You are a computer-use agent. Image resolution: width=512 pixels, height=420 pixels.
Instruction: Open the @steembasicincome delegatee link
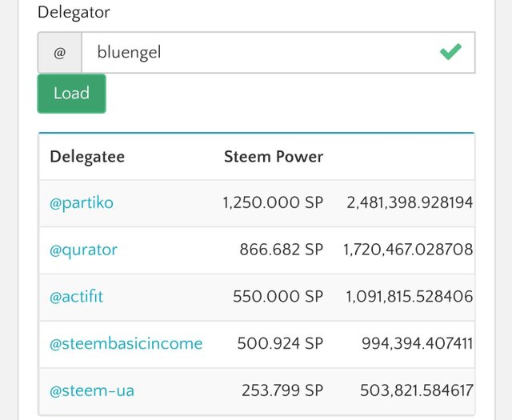[126, 343]
